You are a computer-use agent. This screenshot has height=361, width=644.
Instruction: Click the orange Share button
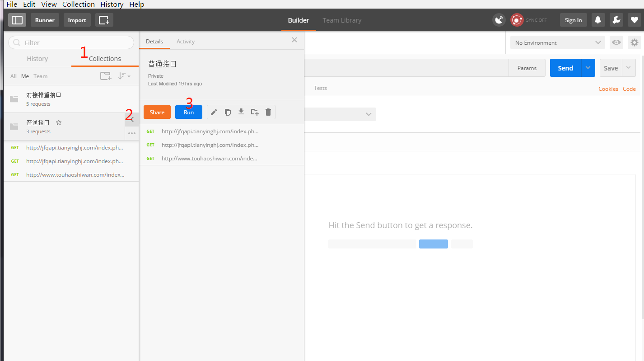pos(157,112)
